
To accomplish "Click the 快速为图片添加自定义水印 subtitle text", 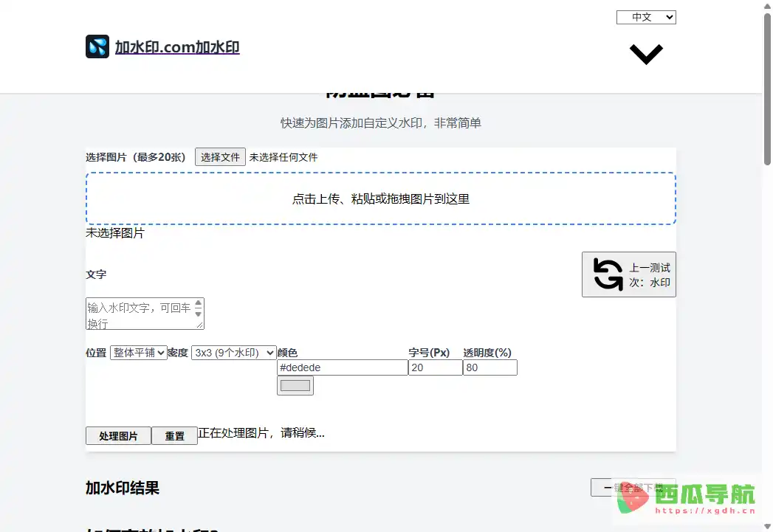I will click(380, 123).
